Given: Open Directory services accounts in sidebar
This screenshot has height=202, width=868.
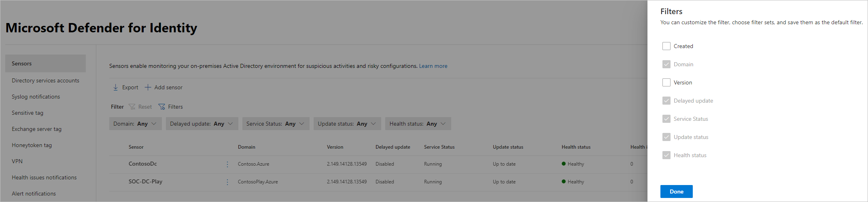Looking at the screenshot, I should (45, 80).
